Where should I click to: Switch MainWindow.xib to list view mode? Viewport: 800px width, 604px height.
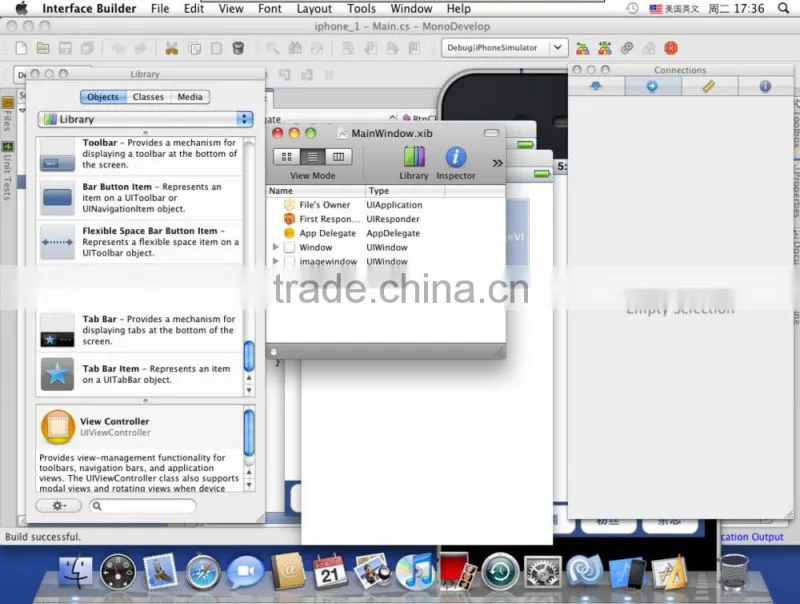click(313, 157)
